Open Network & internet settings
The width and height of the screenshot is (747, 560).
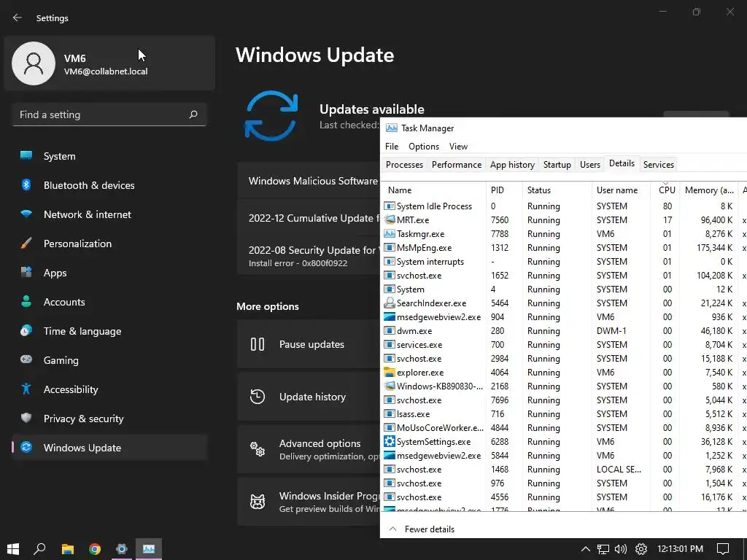[109, 214]
